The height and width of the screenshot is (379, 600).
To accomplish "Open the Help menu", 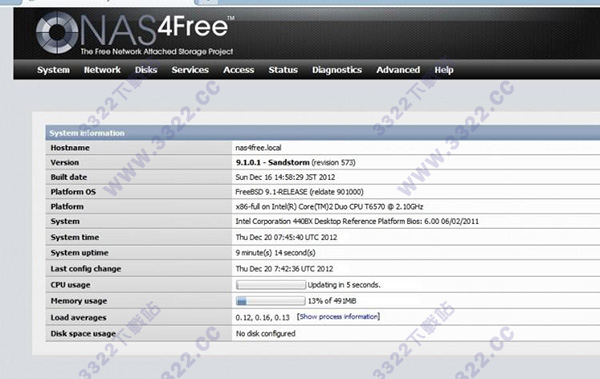I will tap(444, 70).
